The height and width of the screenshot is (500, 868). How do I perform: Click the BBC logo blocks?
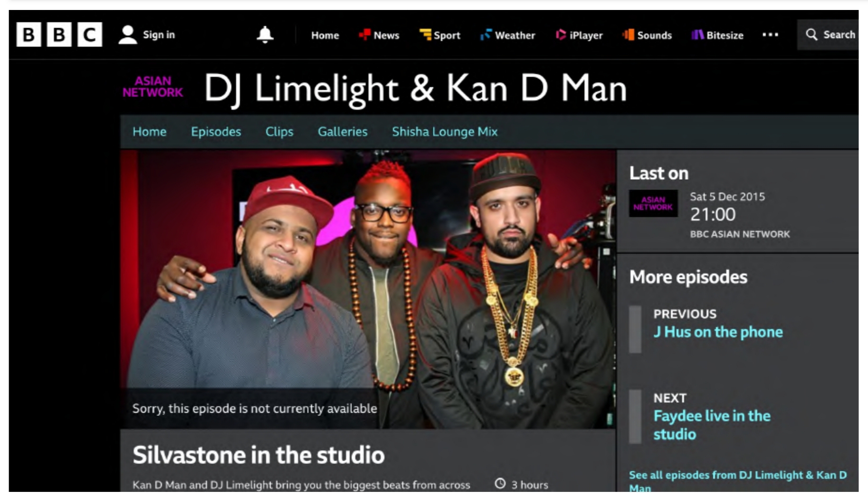59,35
